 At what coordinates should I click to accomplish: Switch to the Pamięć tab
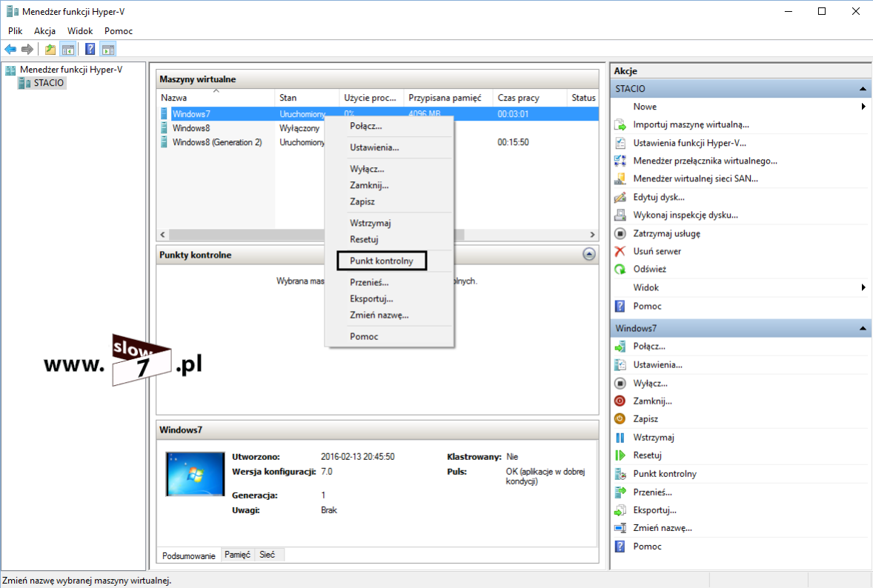point(237,555)
